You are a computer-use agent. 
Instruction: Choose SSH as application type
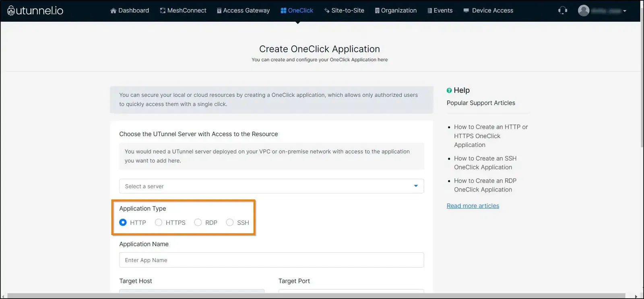tap(229, 222)
